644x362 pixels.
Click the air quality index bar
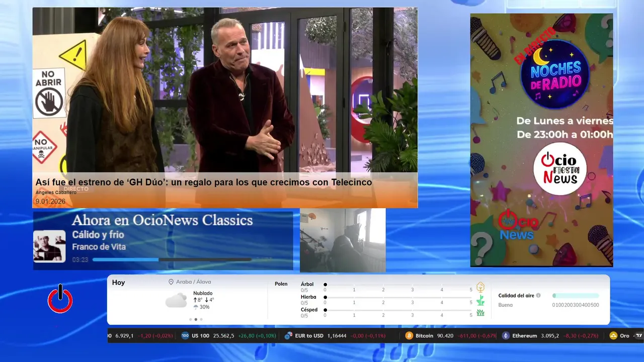(576, 296)
